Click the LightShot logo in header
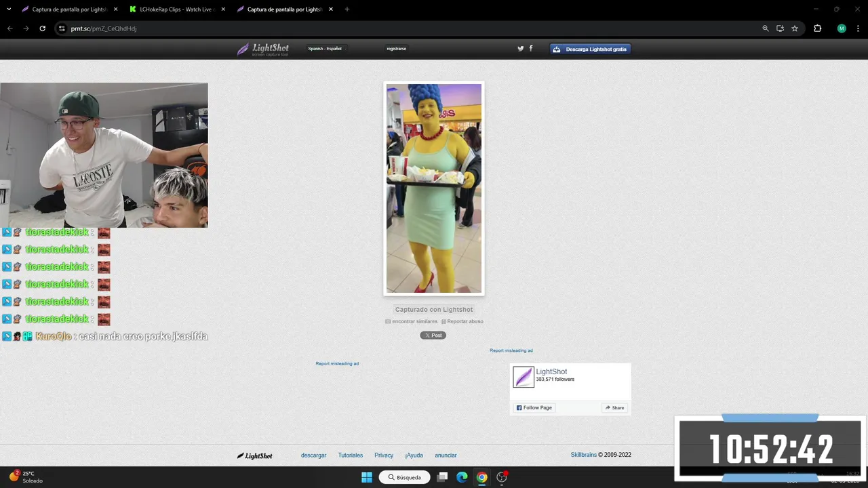The width and height of the screenshot is (868, 488). pyautogui.click(x=263, y=49)
